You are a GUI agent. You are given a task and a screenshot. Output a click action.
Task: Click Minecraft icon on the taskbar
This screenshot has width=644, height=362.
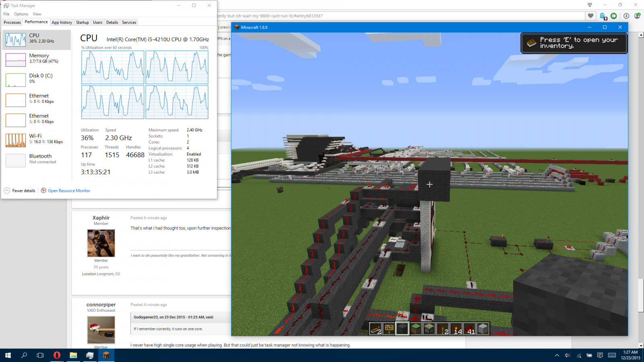click(x=106, y=355)
